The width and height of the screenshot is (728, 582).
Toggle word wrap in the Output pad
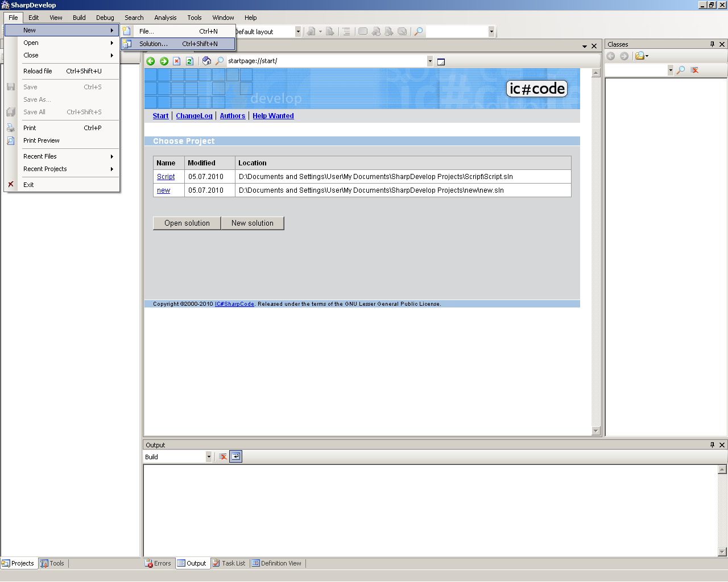click(x=235, y=456)
